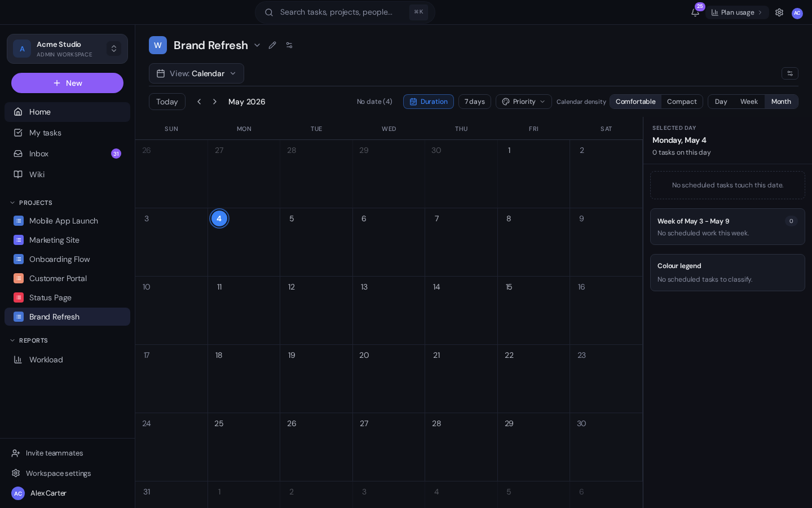
Task: Click the Onboarding Flow project icon
Action: point(19,259)
